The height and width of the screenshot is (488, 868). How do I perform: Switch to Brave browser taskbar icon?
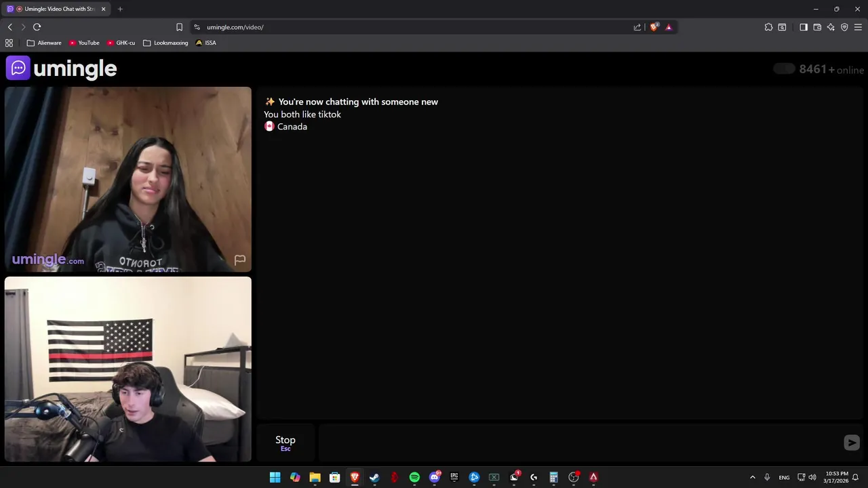(x=355, y=477)
